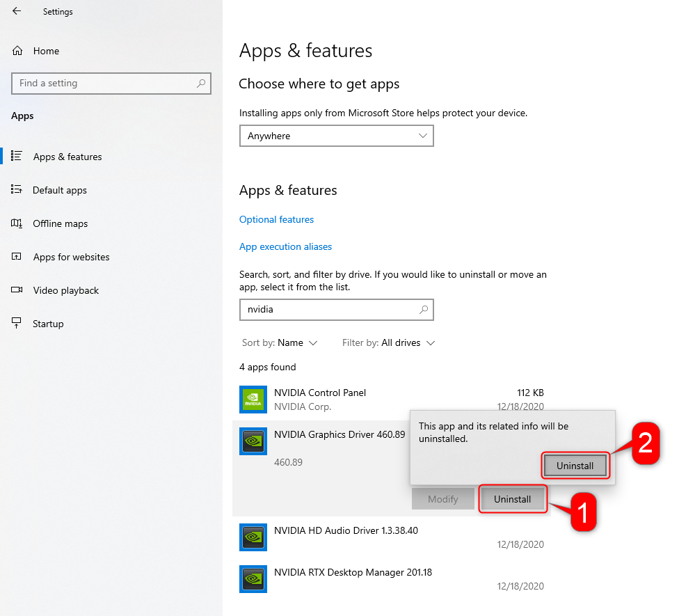Screen dimensions: 679x616
Task: Select NVIDIA Control Panel list entry
Action: pyautogui.click(x=392, y=400)
